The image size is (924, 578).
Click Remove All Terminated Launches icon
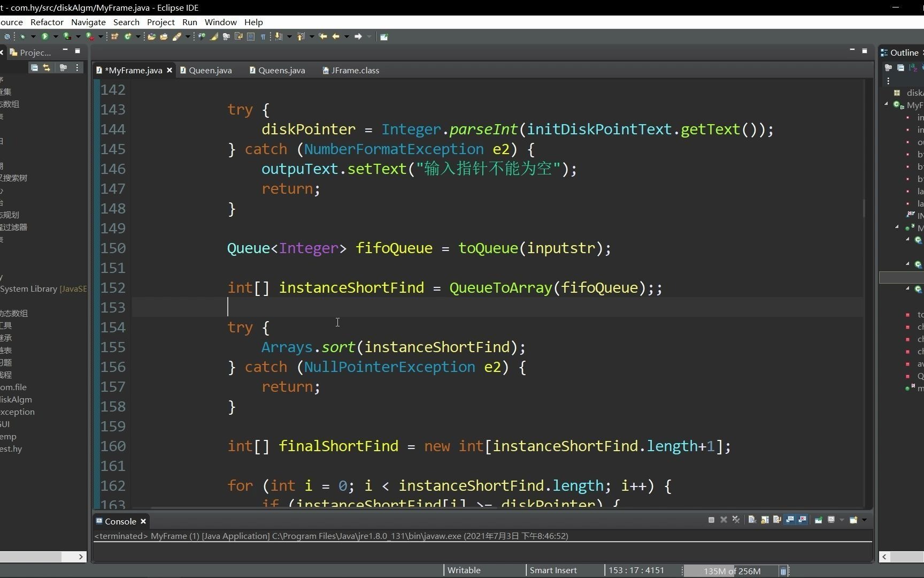point(736,520)
